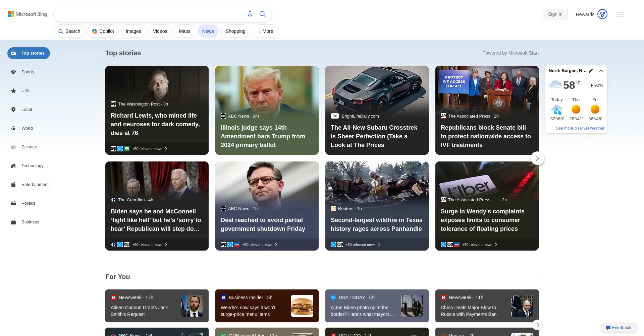This screenshot has width=644, height=336.
Task: Open See more on MSN weather link
Action: [x=580, y=128]
